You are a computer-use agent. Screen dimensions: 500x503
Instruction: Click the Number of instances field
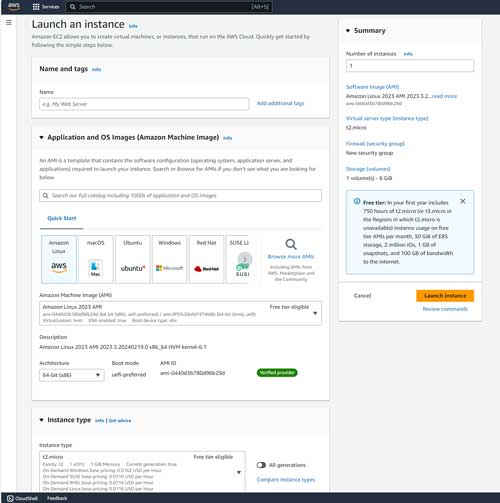[x=410, y=66]
